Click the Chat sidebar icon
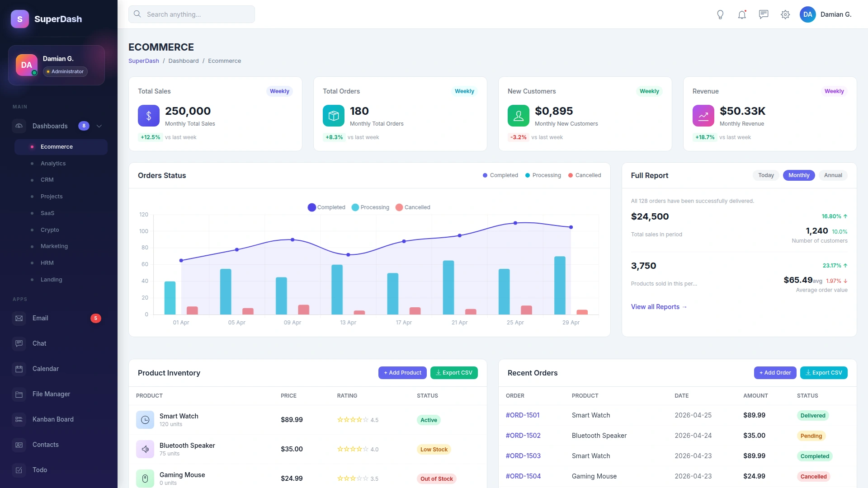 tap(19, 343)
